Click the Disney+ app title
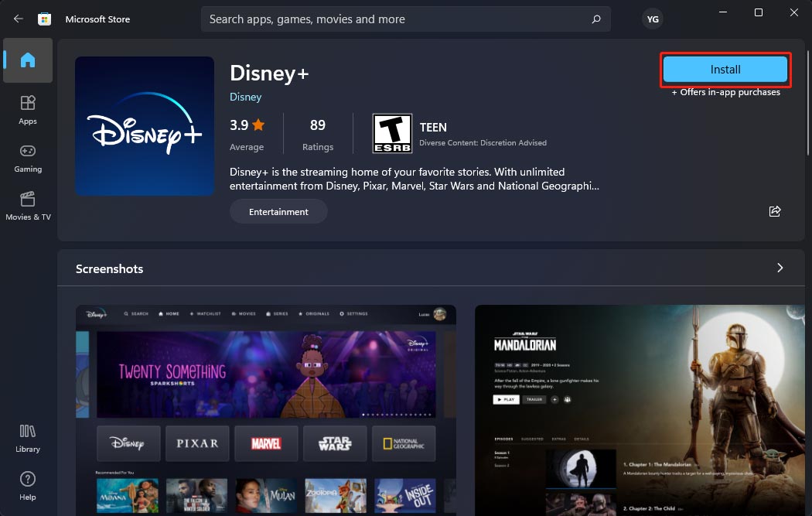The image size is (812, 516). [269, 73]
